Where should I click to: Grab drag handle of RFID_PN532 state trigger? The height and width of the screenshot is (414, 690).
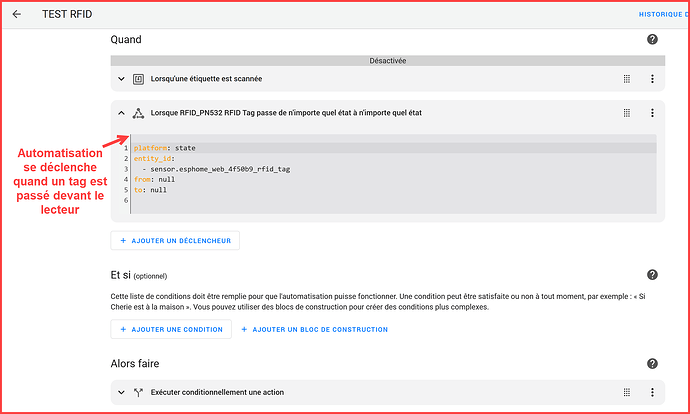click(627, 113)
